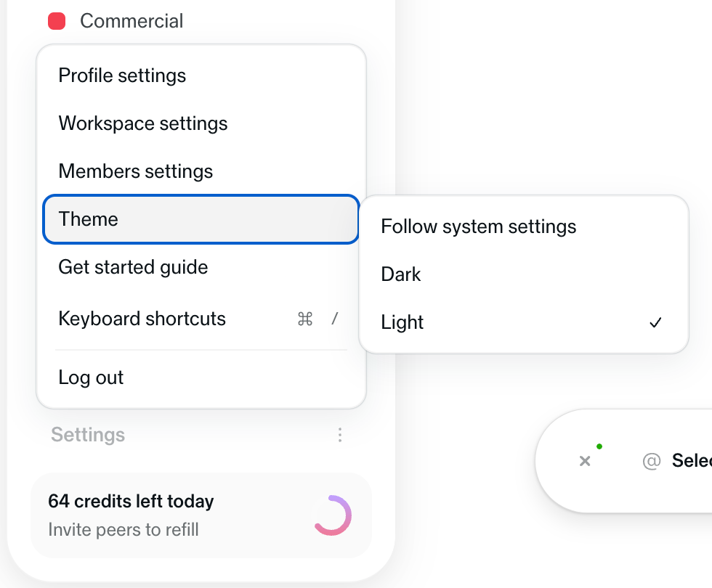712x588 pixels.
Task: Log out of the account
Action: [91, 377]
